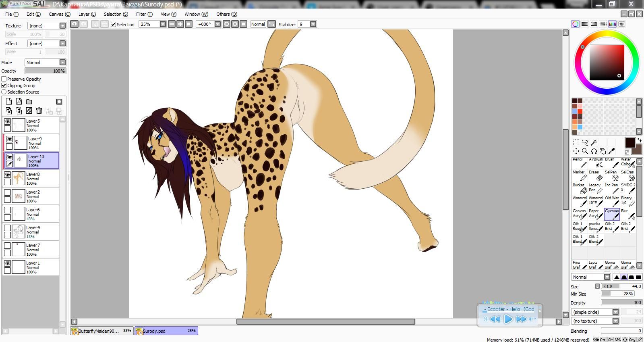This screenshot has height=342, width=644.
Task: Open the canvas zoom percentage dropdown
Action: pos(163,24)
